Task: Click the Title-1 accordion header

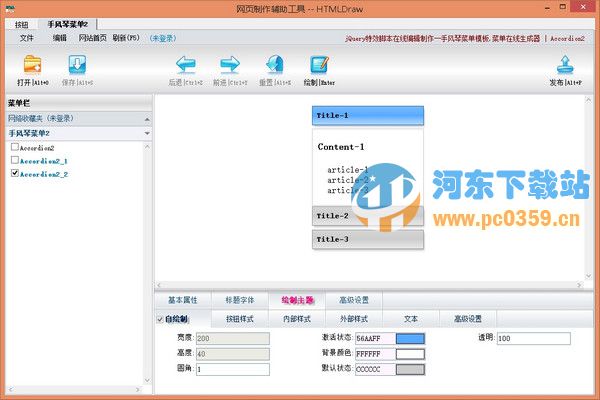Action: pyautogui.click(x=368, y=116)
